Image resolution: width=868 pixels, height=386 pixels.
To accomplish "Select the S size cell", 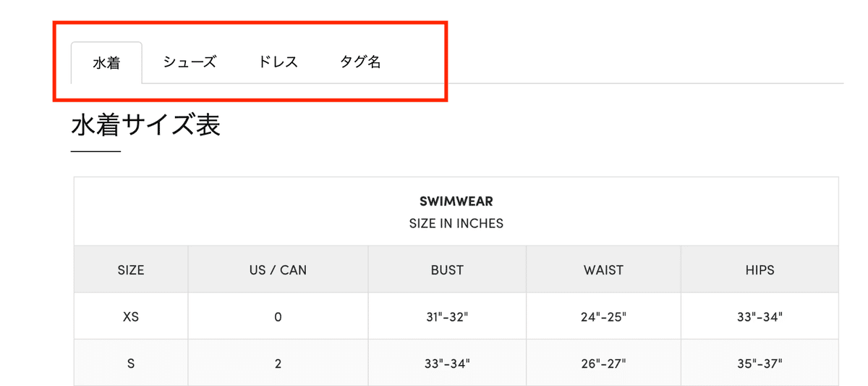I will pos(131,363).
